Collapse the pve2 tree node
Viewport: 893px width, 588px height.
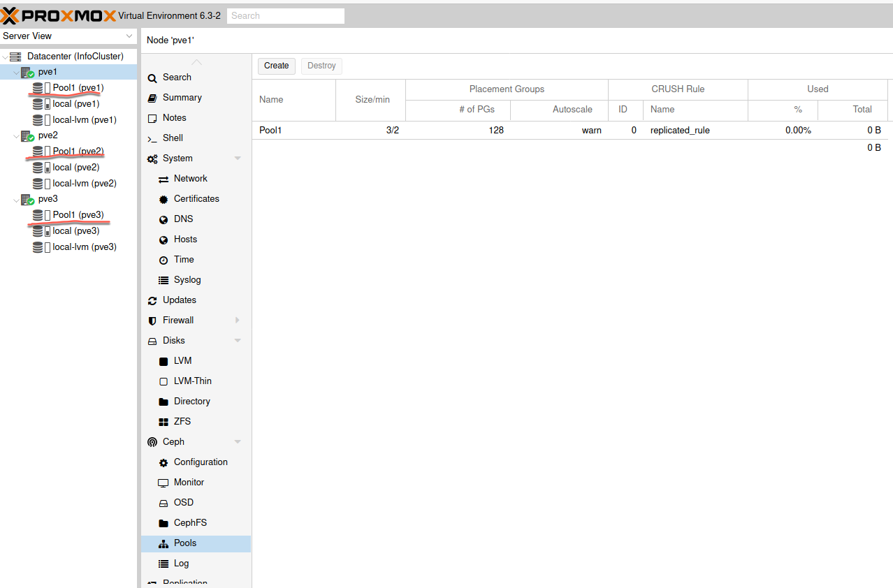(x=17, y=135)
